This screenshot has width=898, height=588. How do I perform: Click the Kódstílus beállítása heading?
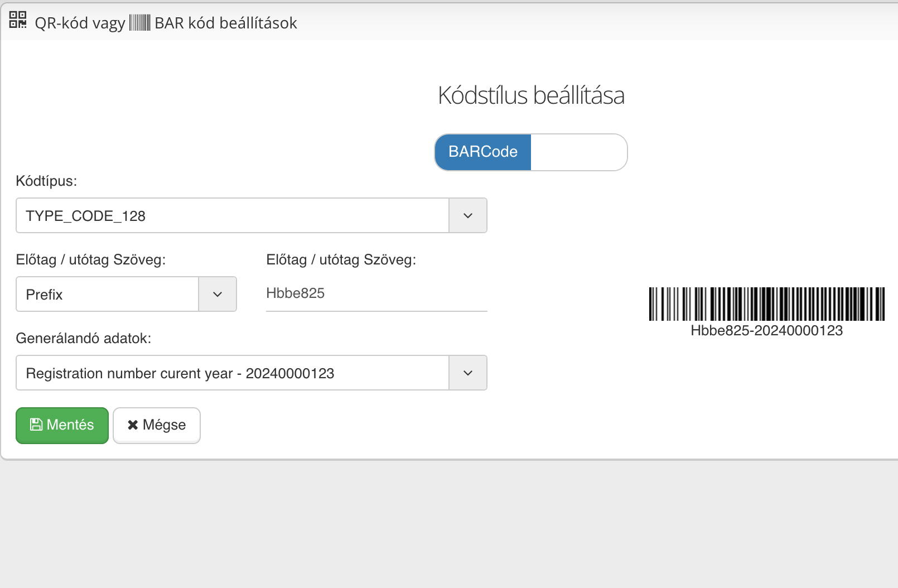pos(530,95)
